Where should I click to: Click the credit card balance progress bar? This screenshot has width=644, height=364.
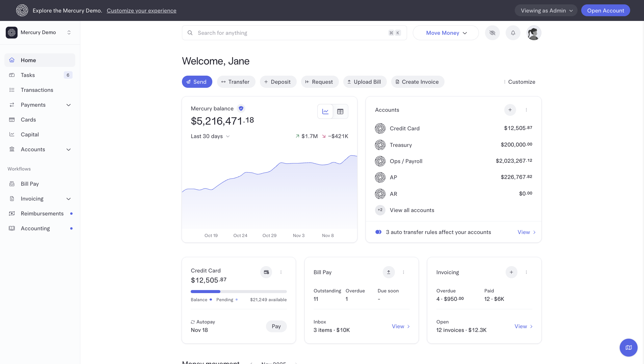(239, 291)
